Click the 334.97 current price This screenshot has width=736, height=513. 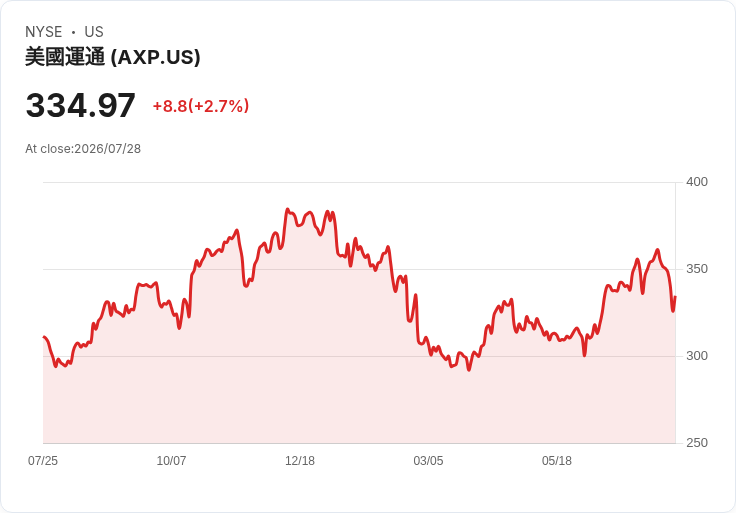[x=80, y=105]
